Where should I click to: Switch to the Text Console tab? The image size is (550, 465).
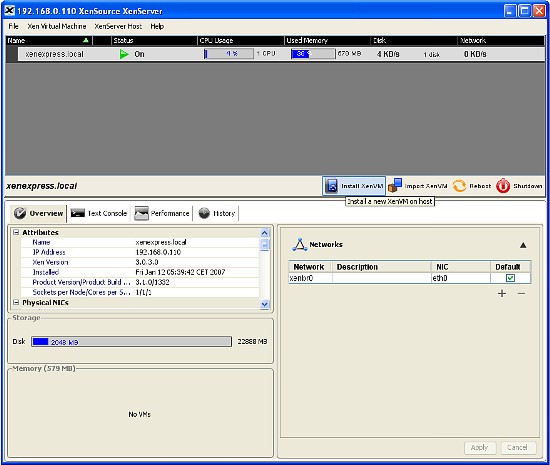(x=99, y=213)
